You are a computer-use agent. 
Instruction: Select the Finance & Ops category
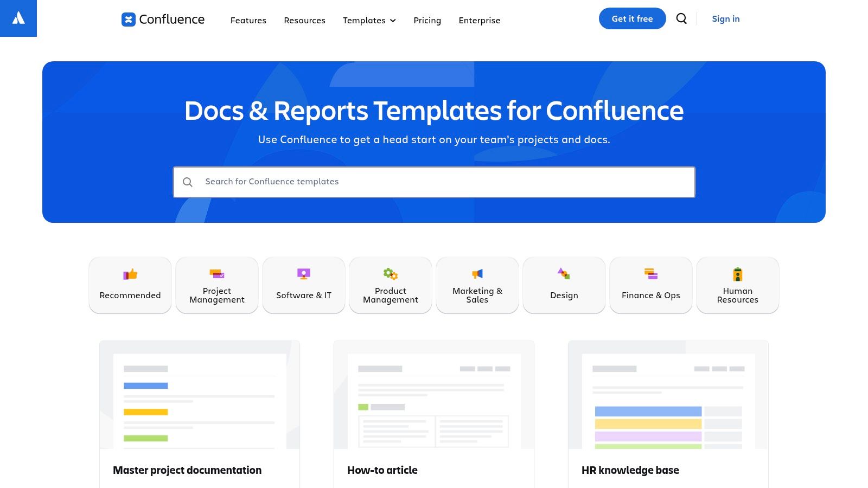click(x=651, y=285)
